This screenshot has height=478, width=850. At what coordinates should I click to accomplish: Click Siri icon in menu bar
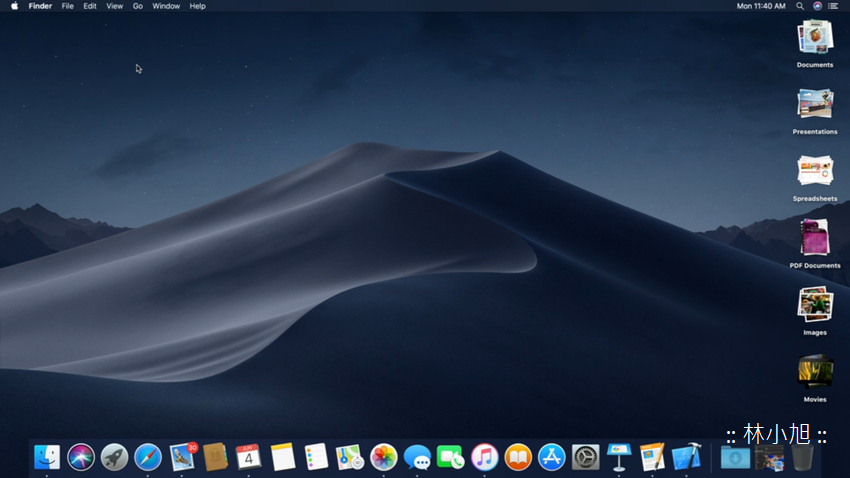pos(817,6)
